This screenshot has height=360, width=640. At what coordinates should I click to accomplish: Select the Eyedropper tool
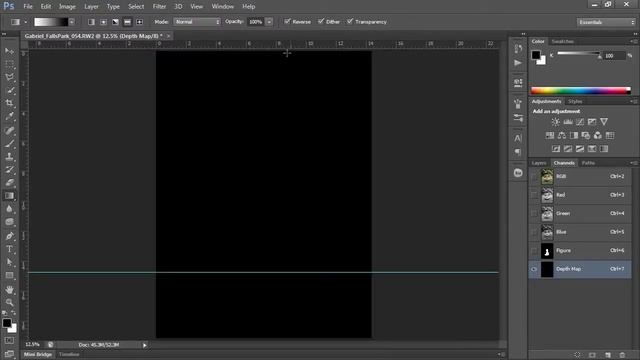(9, 117)
